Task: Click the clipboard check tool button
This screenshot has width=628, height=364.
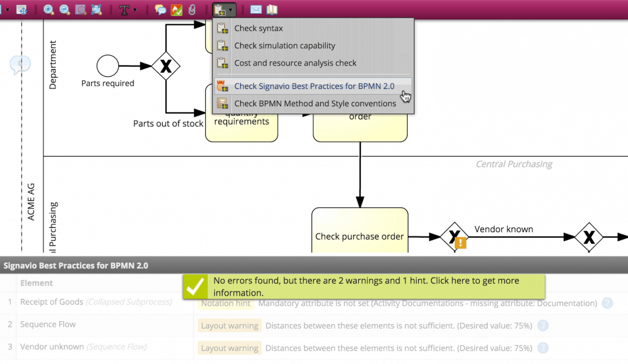Action: click(220, 9)
